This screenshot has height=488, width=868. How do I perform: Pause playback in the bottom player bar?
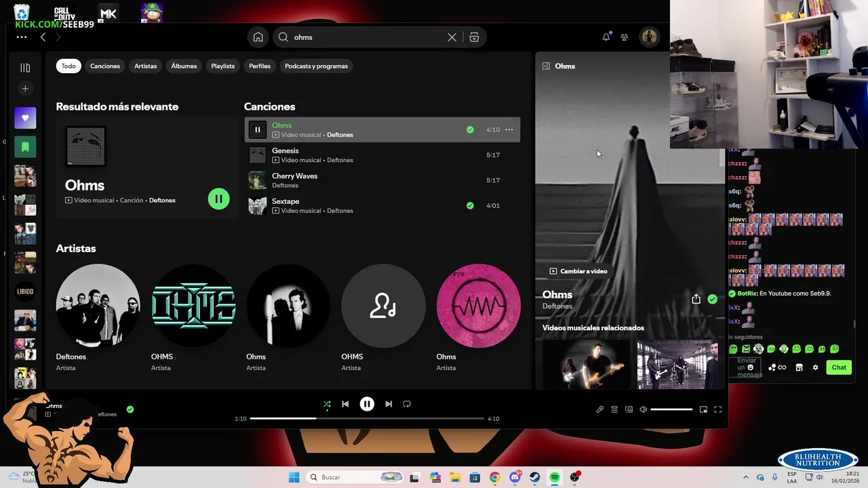coord(367,404)
